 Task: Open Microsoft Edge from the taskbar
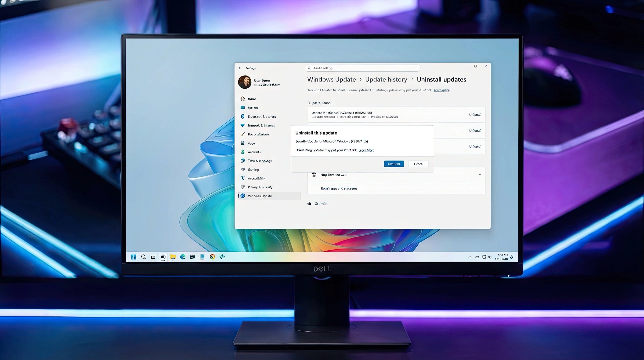[183, 257]
